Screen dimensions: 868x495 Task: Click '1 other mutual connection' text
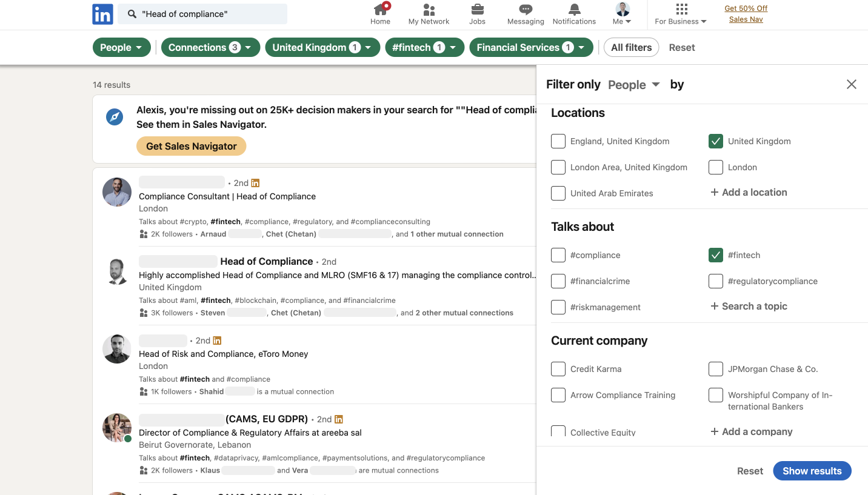(457, 234)
